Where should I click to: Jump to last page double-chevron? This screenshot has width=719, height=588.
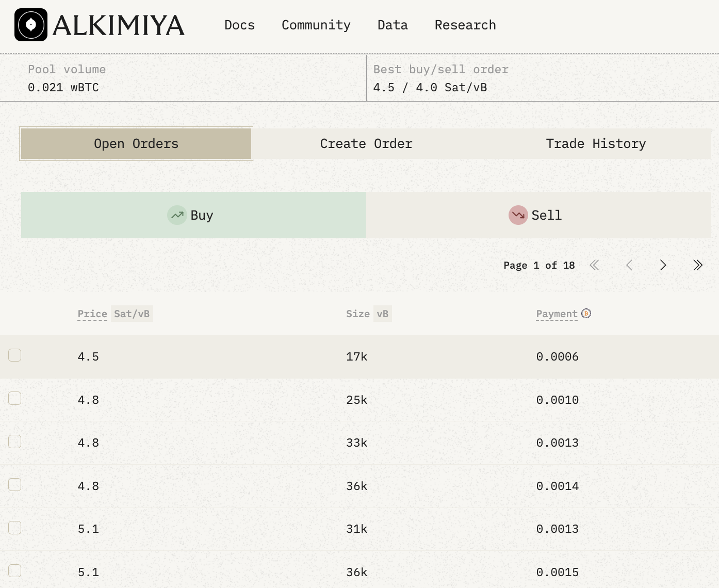pos(698,265)
